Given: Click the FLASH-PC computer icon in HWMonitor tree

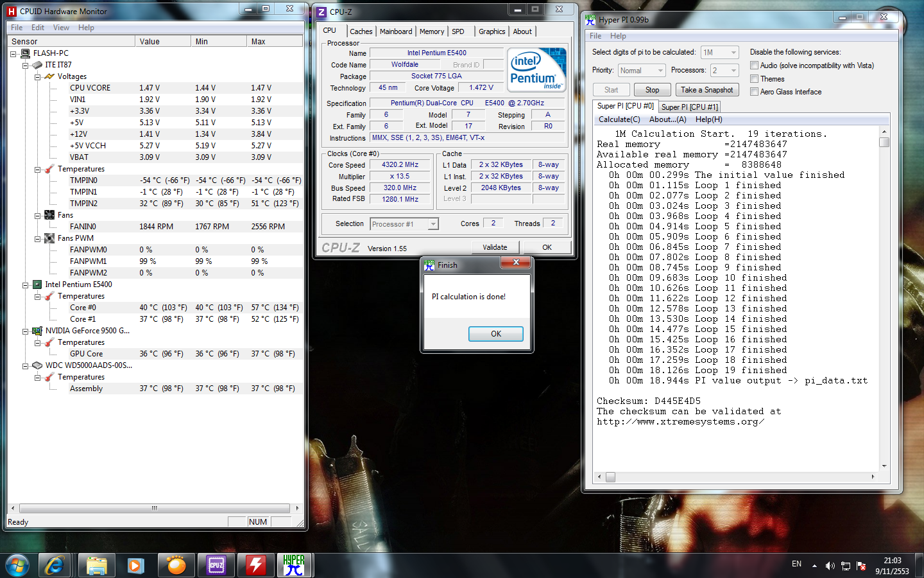Looking at the screenshot, I should 26,53.
